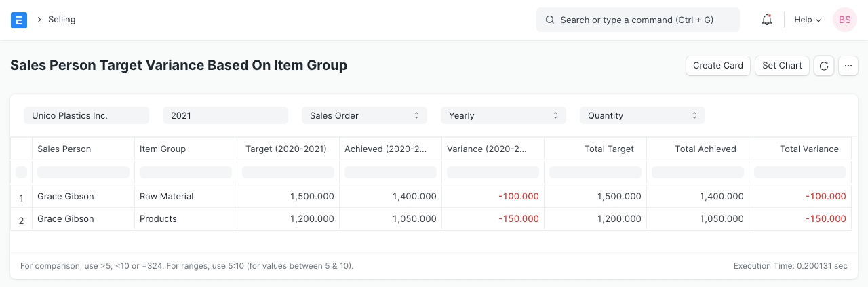Click the Unico Plastics Inc. company field
This screenshot has width=868, height=287.
[86, 116]
